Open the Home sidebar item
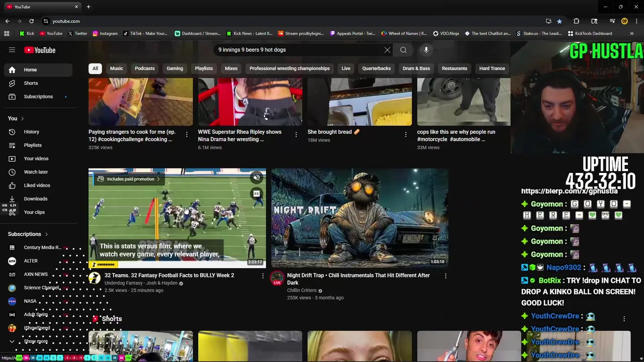 tap(39, 70)
